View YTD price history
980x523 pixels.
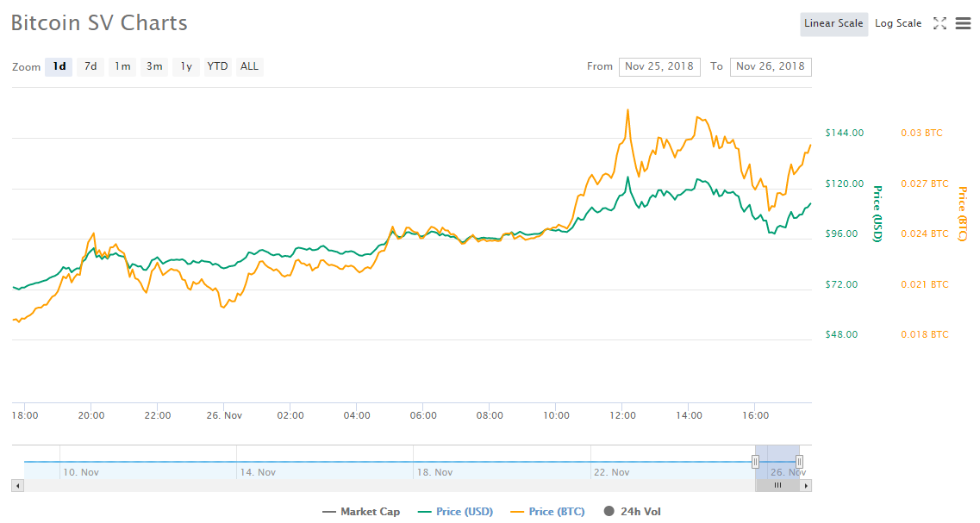click(217, 66)
